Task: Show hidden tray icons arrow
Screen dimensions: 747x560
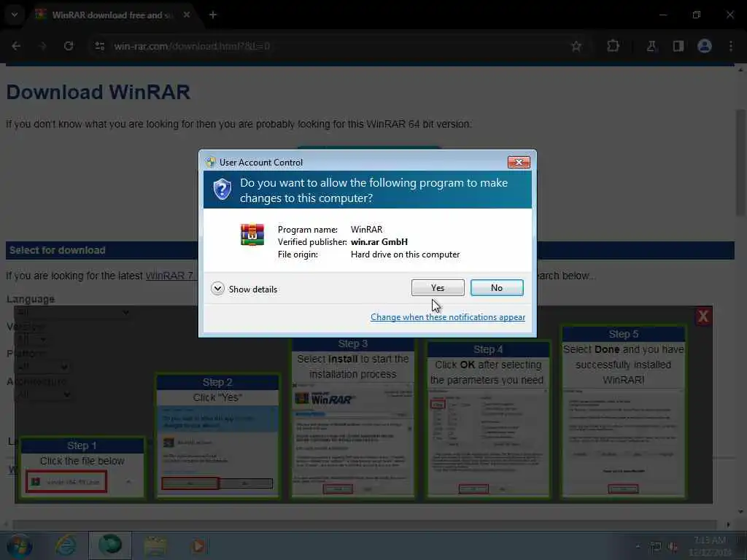Action: (638, 546)
